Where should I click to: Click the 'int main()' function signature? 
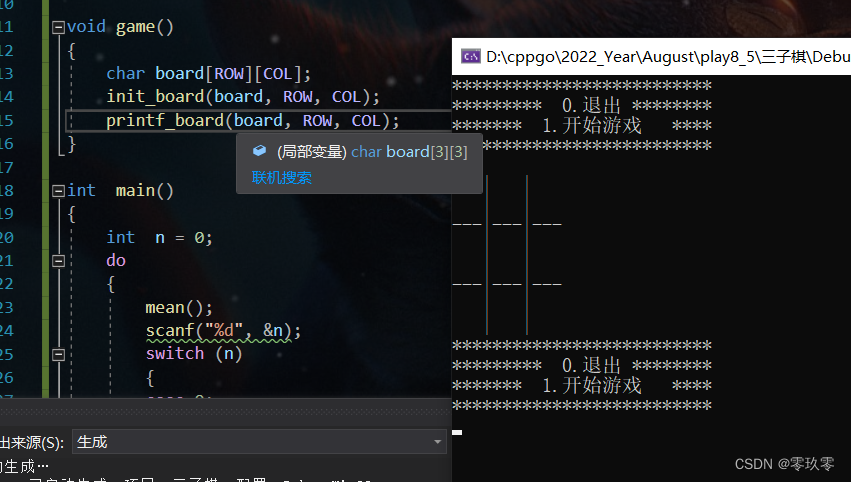[x=120, y=191]
